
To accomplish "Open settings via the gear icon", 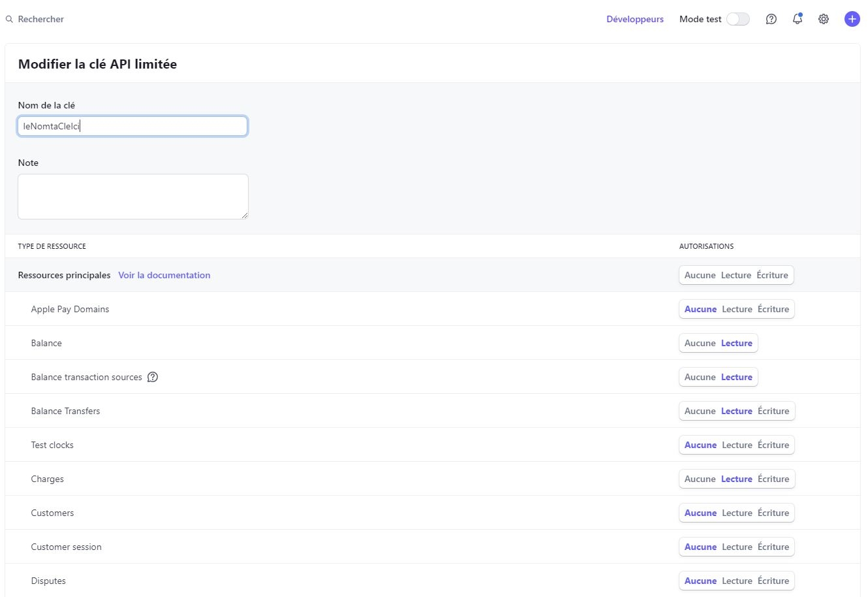I will point(824,19).
